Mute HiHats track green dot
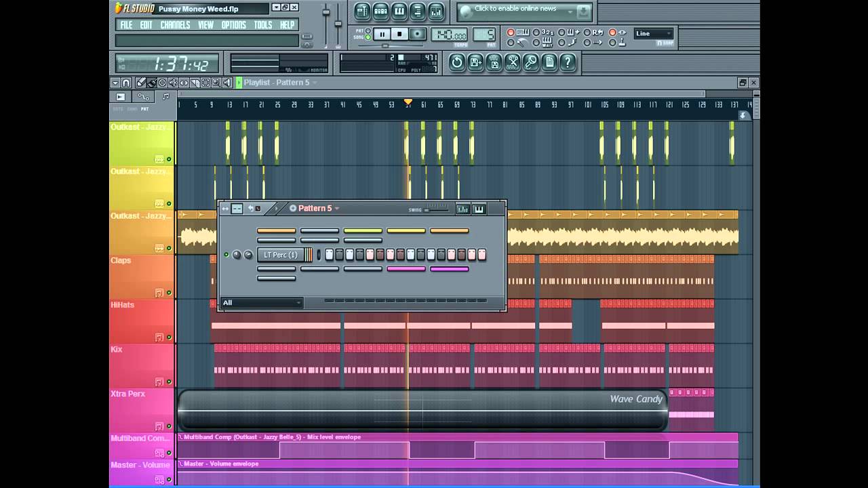This screenshot has height=488, width=868. coord(169,337)
